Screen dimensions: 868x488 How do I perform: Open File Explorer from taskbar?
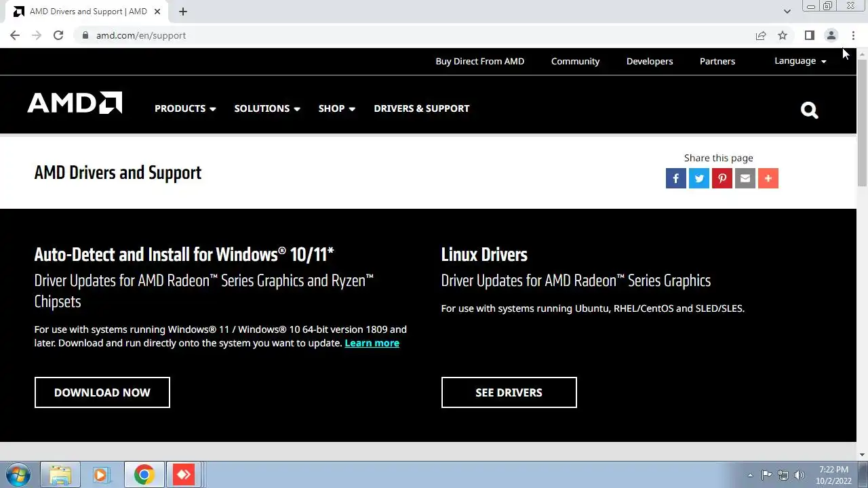tap(60, 474)
